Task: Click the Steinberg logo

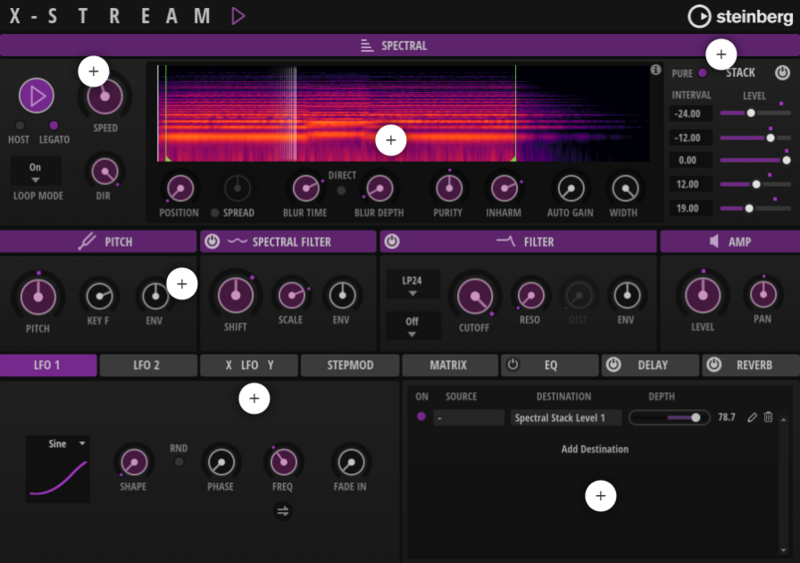Action: coord(740,16)
